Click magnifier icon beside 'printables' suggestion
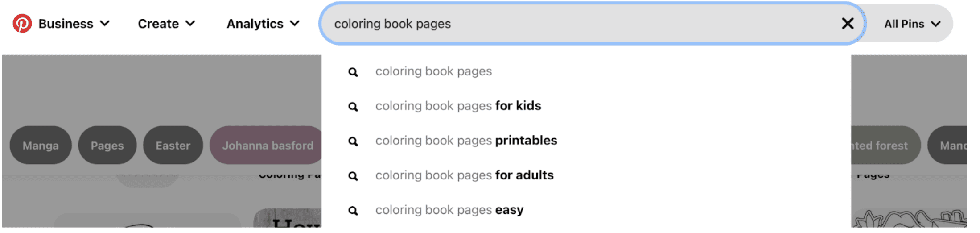The image size is (980, 233). (353, 141)
